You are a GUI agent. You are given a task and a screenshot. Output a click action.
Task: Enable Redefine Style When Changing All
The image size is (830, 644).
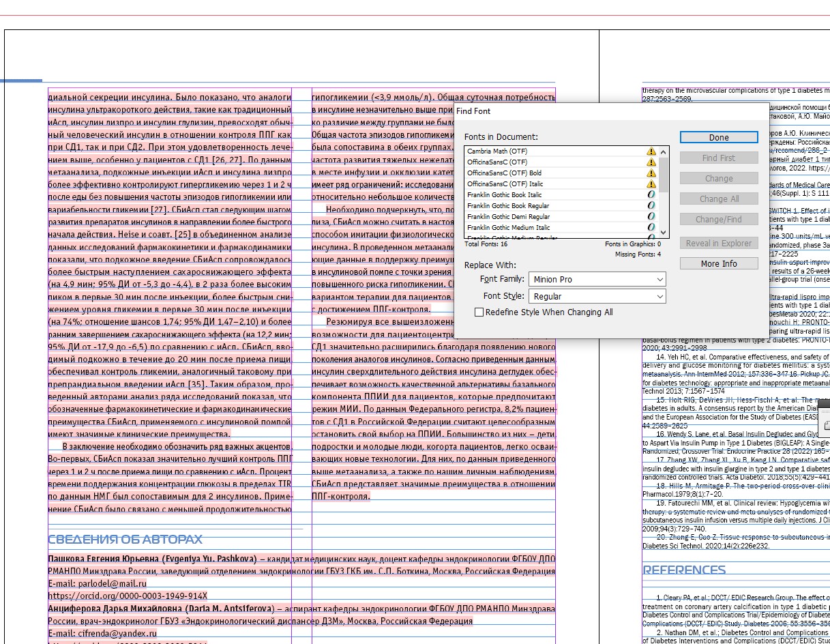click(x=479, y=312)
